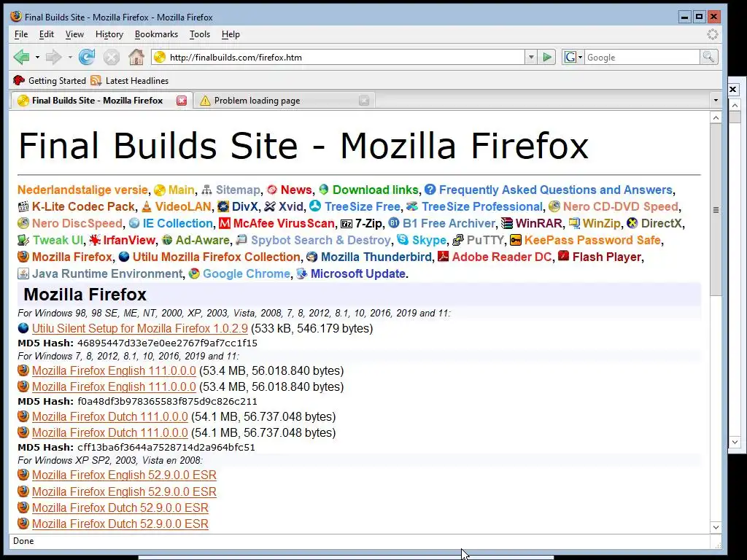Click the KeePass Password Safe icon
The image size is (747, 560).
coord(516,240)
